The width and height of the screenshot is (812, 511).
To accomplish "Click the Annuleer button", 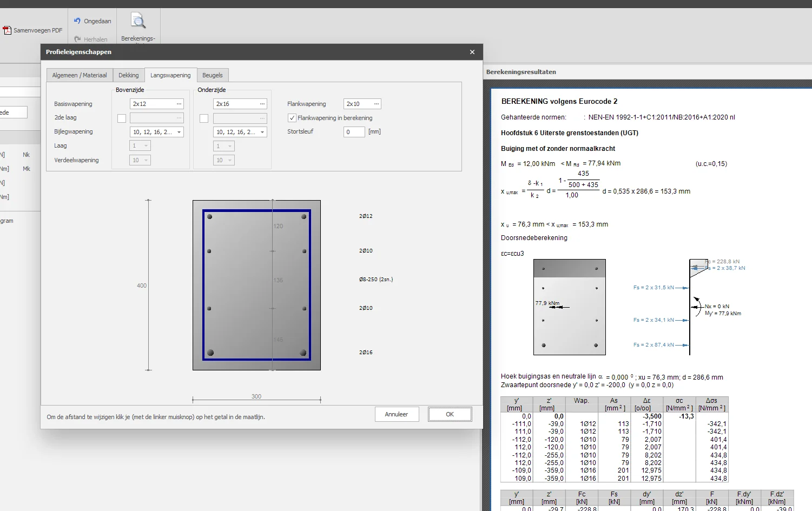I will (397, 414).
